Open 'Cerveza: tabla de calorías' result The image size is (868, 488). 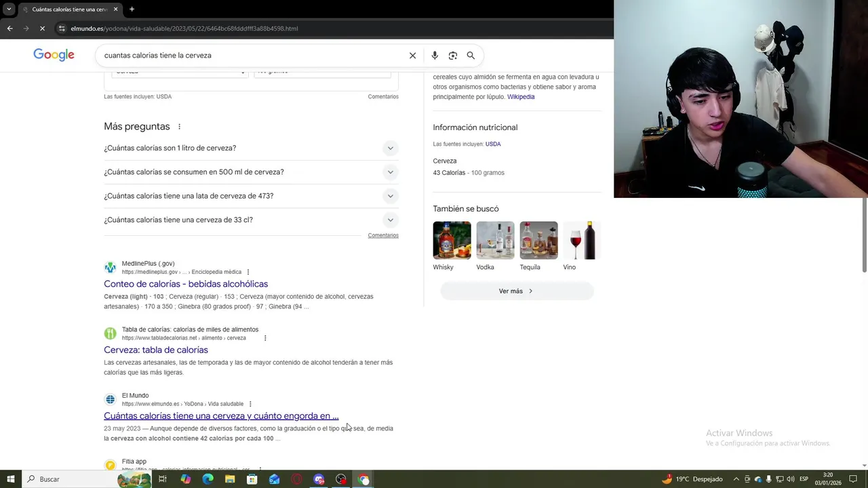coord(156,350)
